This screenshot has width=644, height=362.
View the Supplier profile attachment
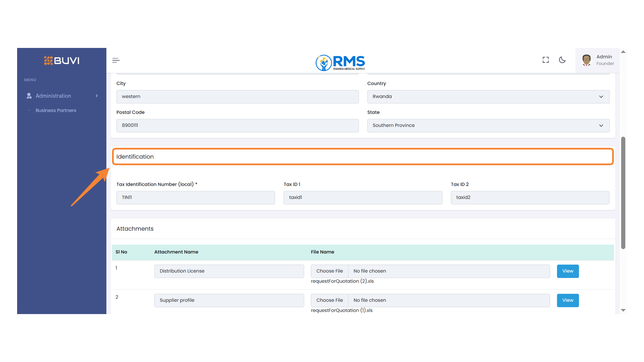tap(568, 300)
